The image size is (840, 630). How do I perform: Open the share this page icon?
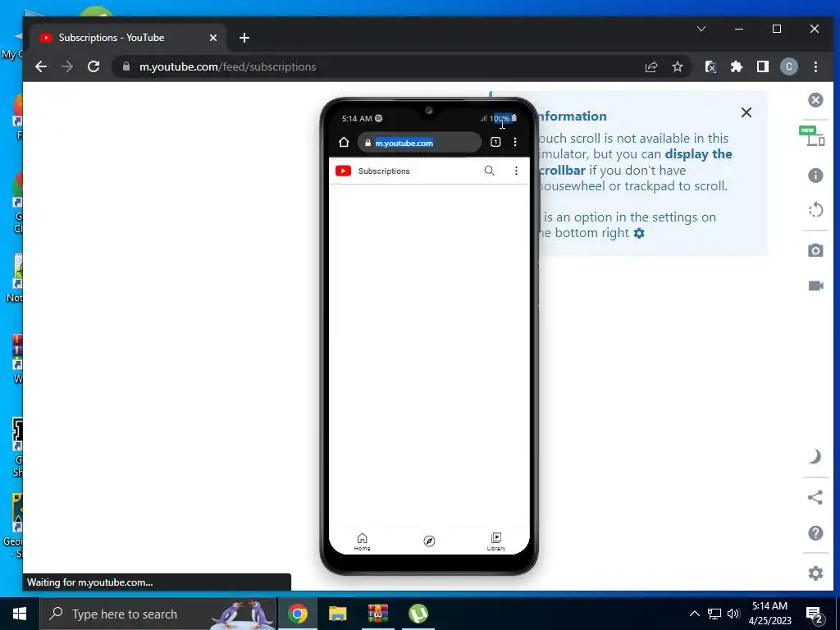(651, 66)
